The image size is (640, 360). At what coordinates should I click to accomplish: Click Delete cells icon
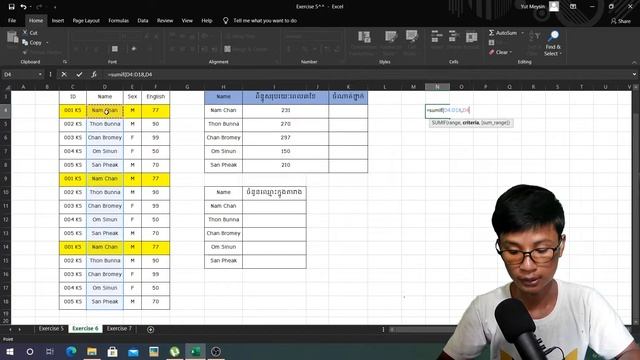453,36
